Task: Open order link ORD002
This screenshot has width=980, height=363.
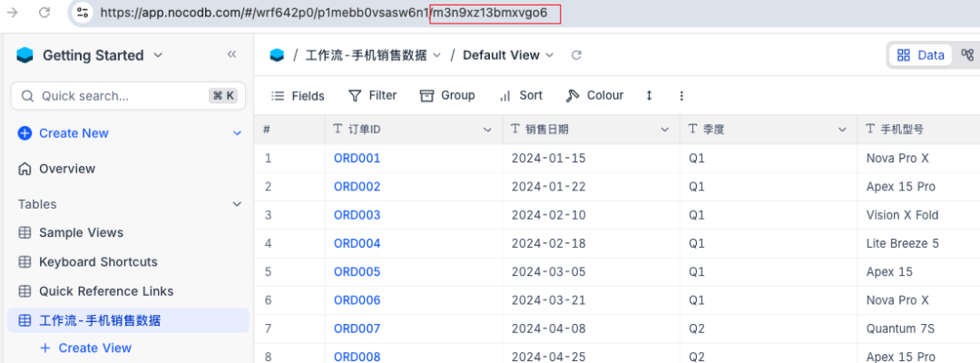Action: 357,187
